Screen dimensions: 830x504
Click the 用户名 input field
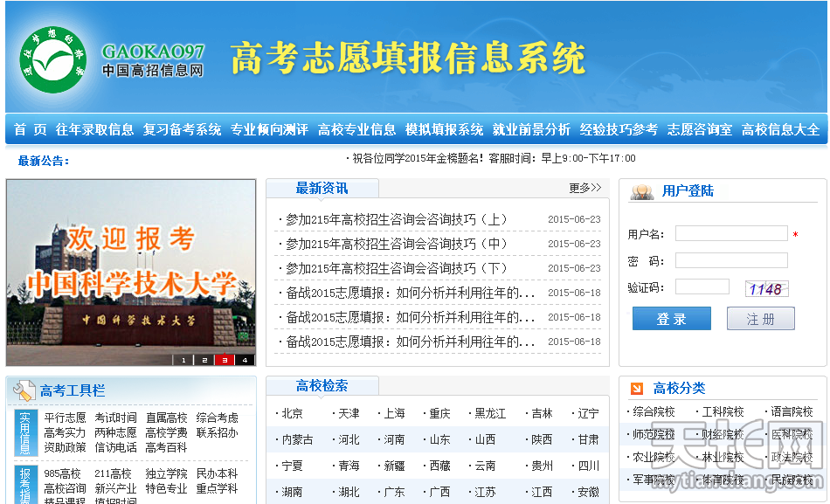click(x=731, y=233)
